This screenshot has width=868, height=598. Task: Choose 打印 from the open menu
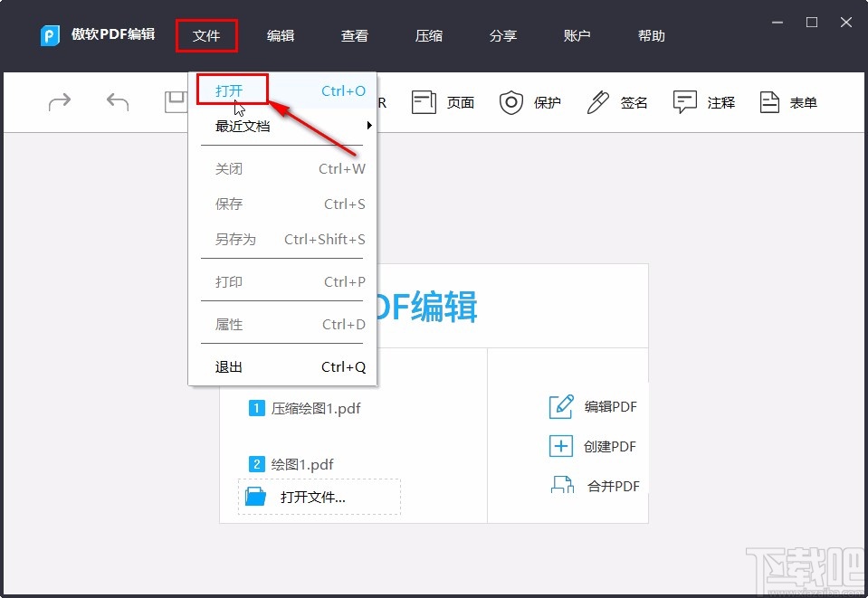pyautogui.click(x=229, y=281)
